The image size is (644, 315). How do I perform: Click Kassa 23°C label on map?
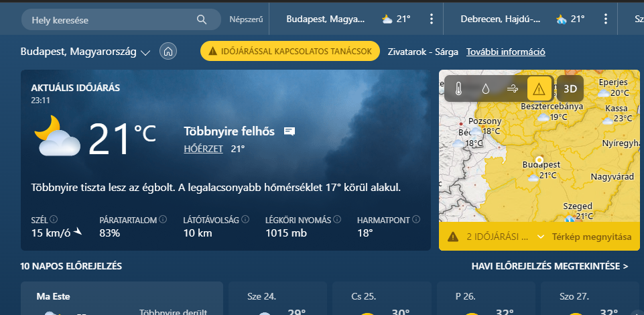[x=617, y=114]
